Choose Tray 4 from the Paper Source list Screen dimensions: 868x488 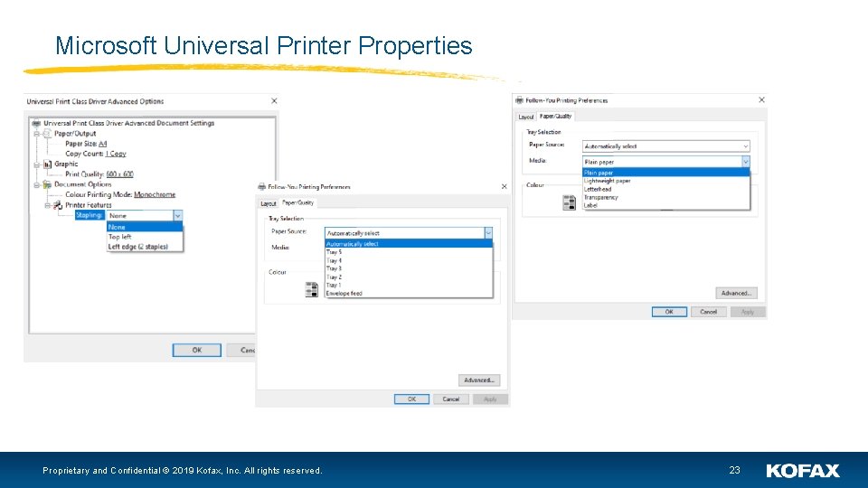coord(409,260)
